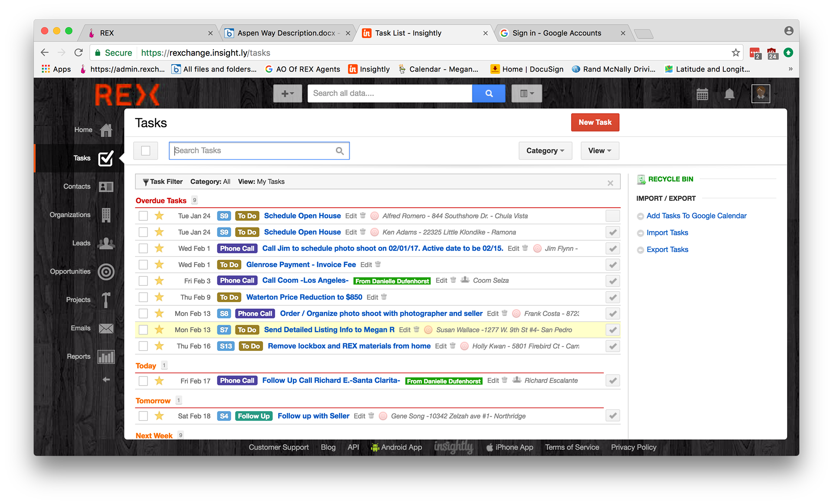The width and height of the screenshot is (833, 504).
Task: Bookmark this page with the star
Action: (x=735, y=52)
